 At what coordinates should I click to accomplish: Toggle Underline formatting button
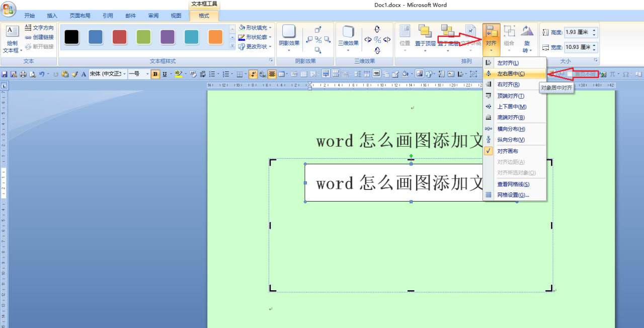[x=164, y=74]
